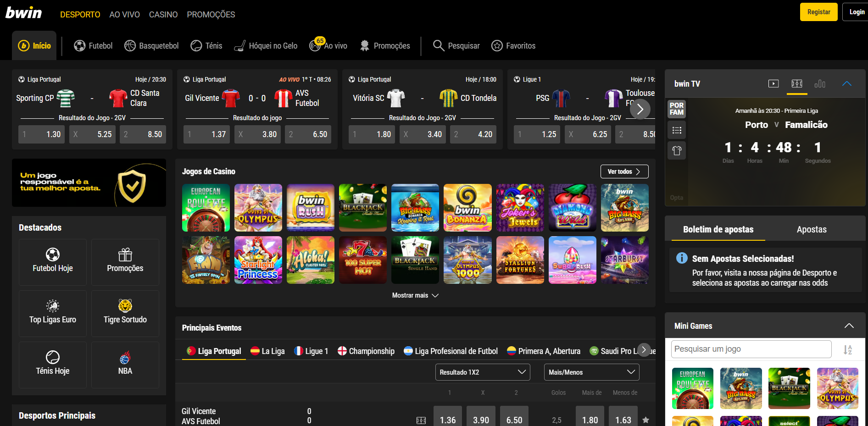Open the PROMOÇÕES top menu
The image size is (868, 426).
point(211,15)
